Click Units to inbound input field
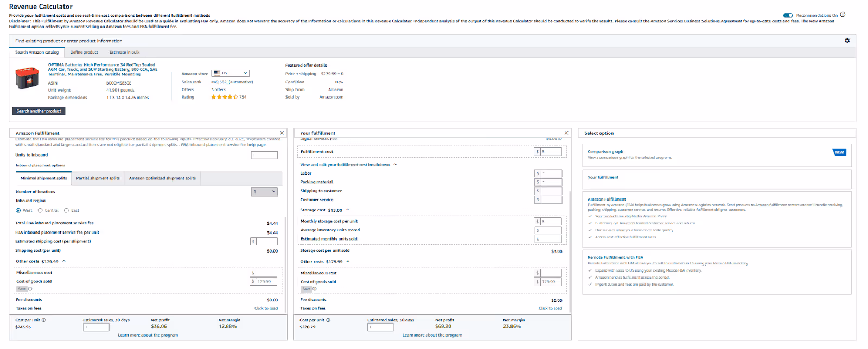The image size is (868, 349). click(265, 155)
